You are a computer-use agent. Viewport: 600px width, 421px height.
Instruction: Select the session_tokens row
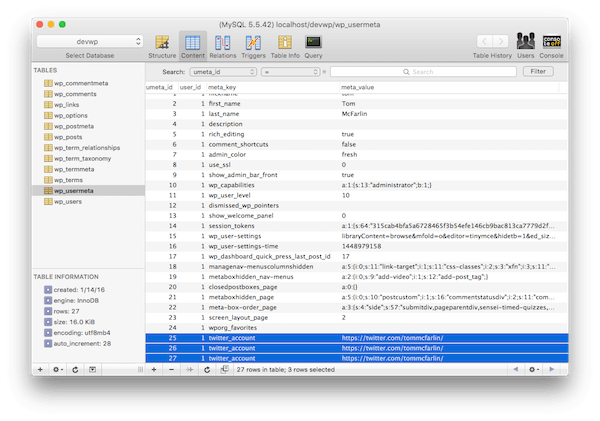356,226
